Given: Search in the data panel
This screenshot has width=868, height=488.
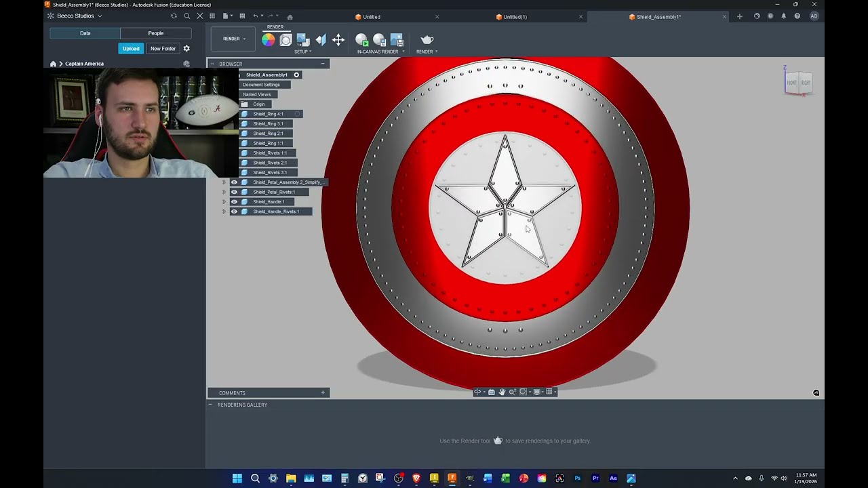Looking at the screenshot, I should coord(186,16).
